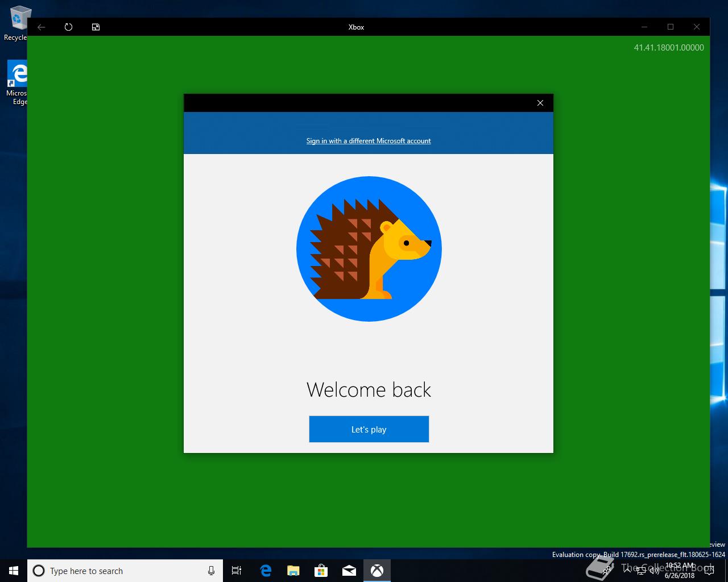Select the Xbox taskbar icon

377,571
